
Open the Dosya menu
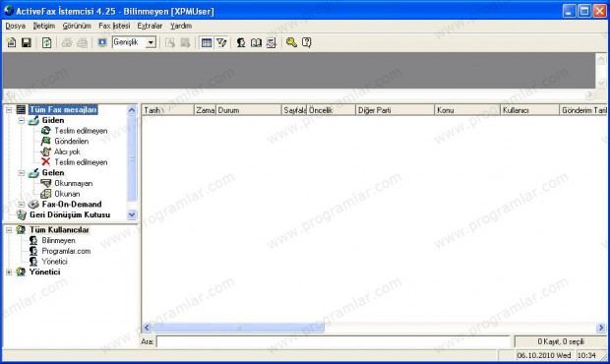(x=15, y=26)
